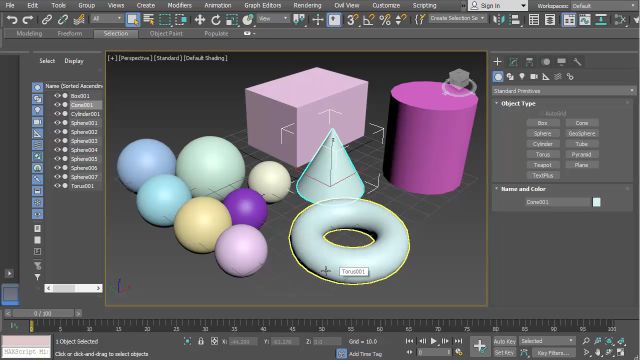This screenshot has height=360, width=640.
Task: Click the Teapot primitive button
Action: (542, 165)
